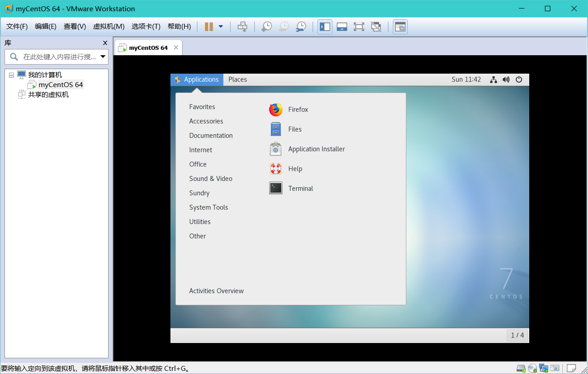This screenshot has width=588, height=374.
Task: Close the 库 library panel
Action: 105,43
